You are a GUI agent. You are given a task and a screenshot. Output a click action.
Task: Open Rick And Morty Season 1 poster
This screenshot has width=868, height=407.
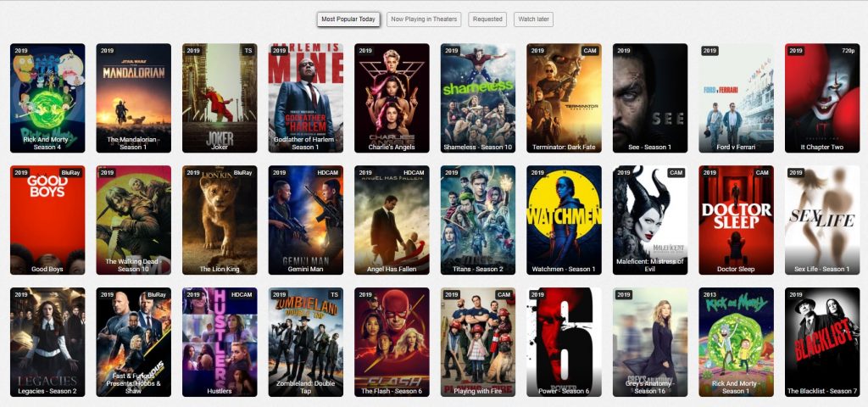pyautogui.click(x=737, y=342)
